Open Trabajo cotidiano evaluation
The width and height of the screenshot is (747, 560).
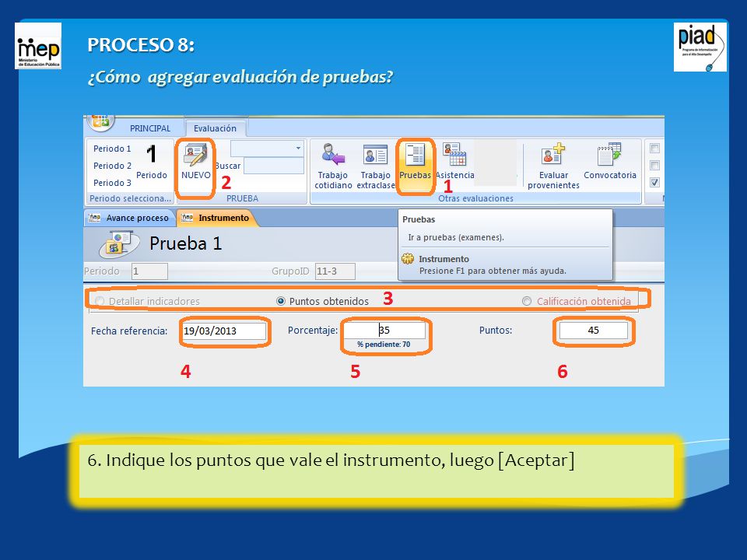(x=333, y=166)
